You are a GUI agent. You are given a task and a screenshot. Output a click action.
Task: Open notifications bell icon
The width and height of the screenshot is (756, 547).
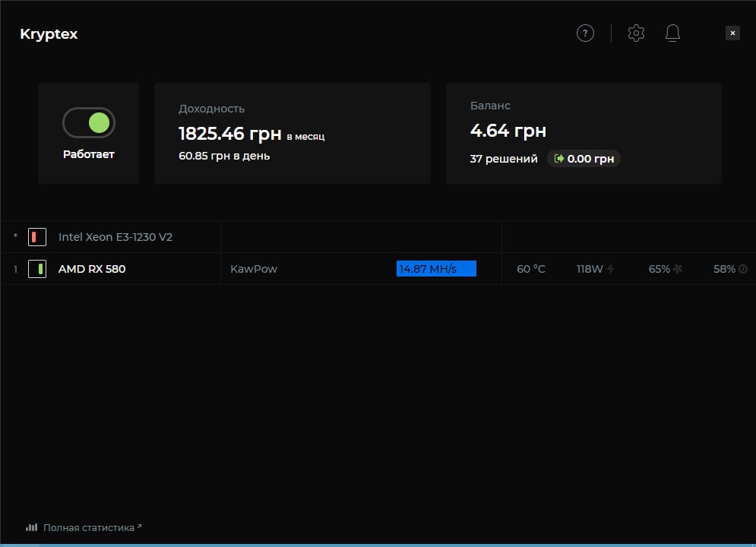click(672, 33)
